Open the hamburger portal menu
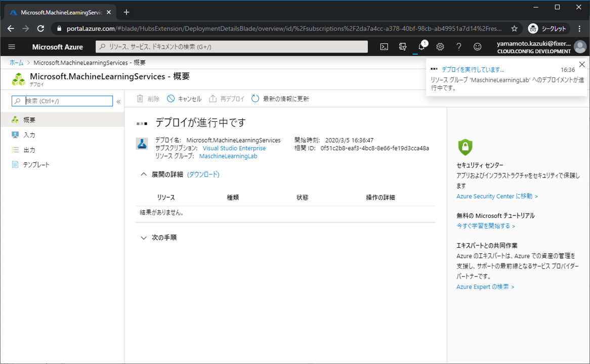590x364 pixels. [12, 47]
